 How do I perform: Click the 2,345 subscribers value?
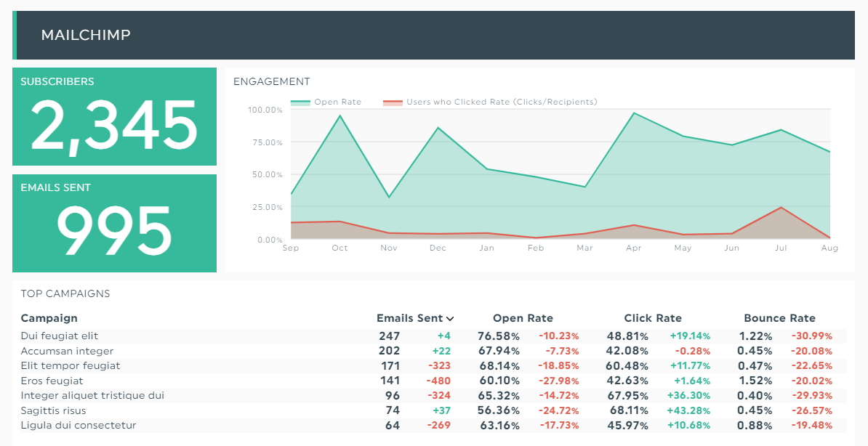point(114,126)
